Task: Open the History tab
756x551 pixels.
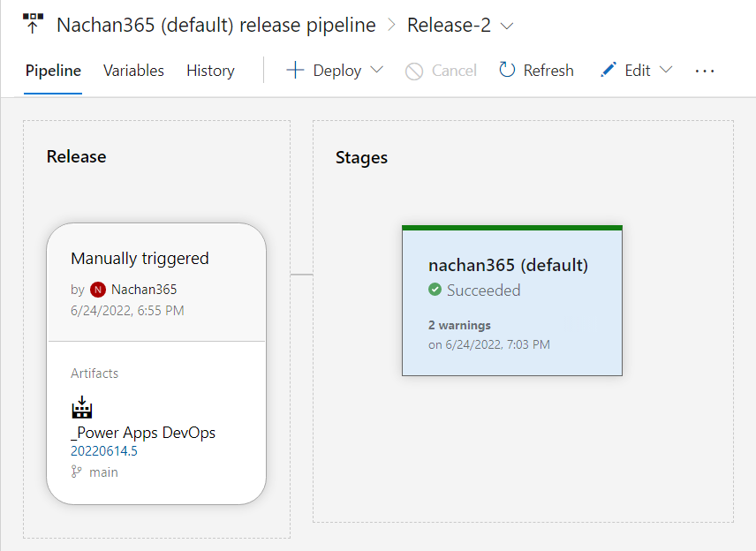Action: 210,71
